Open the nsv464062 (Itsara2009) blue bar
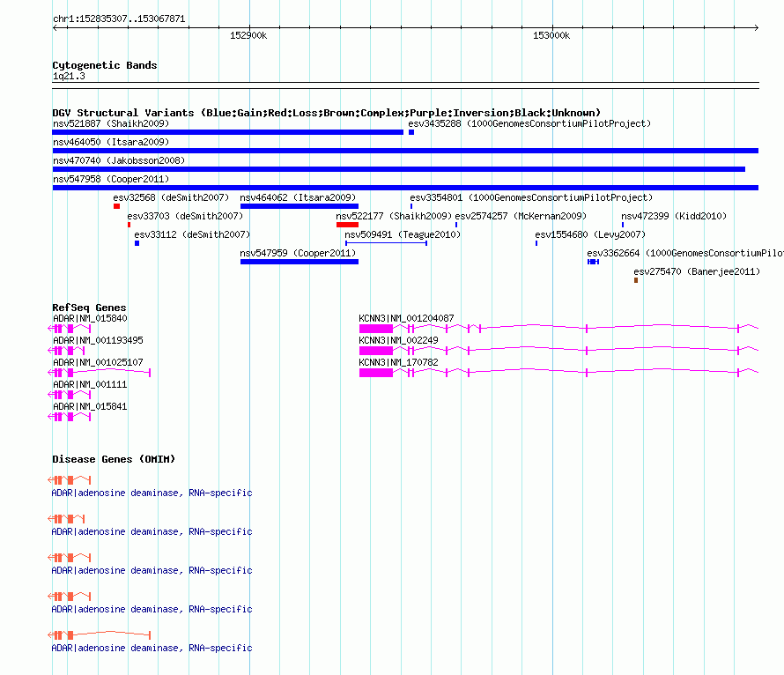 299,206
